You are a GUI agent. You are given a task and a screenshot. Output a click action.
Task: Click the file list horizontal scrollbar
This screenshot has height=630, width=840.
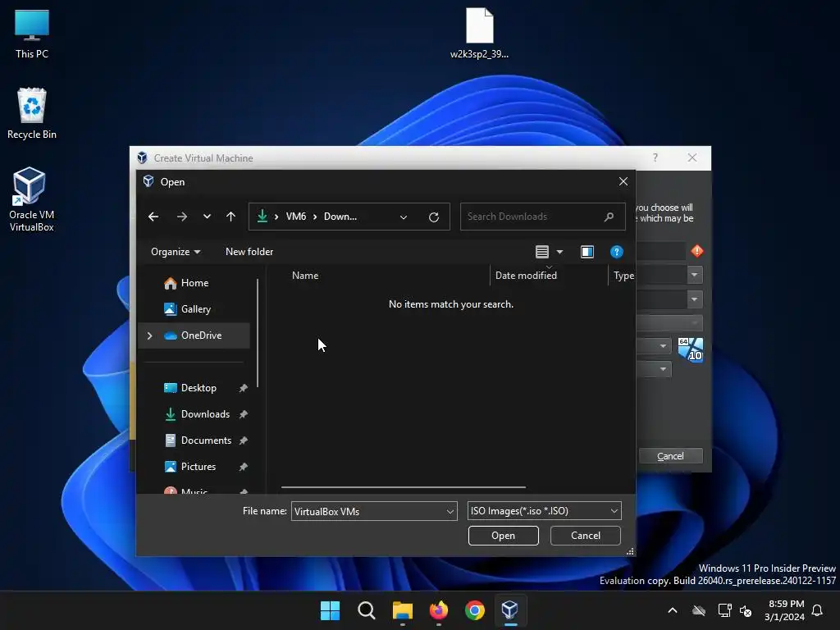(404, 487)
